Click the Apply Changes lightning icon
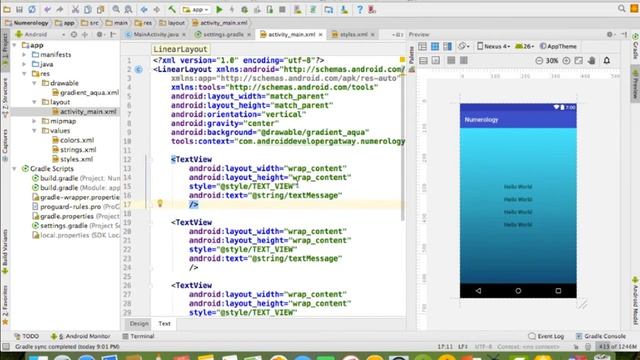Viewport: 640px width, 360px height. (x=232, y=9)
